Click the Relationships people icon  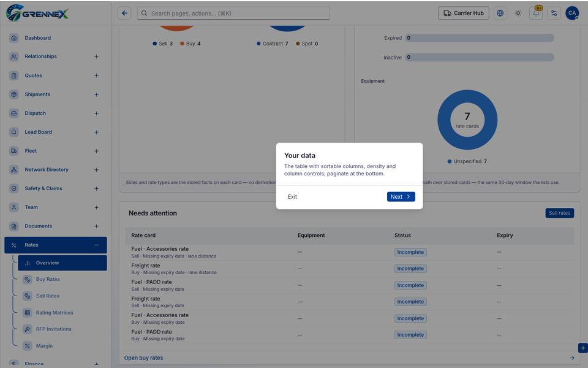(14, 56)
